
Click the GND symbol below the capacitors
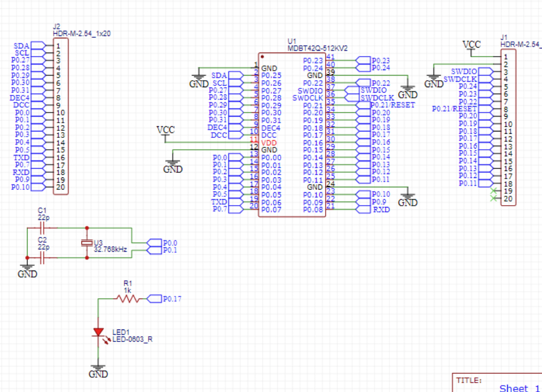click(27, 271)
